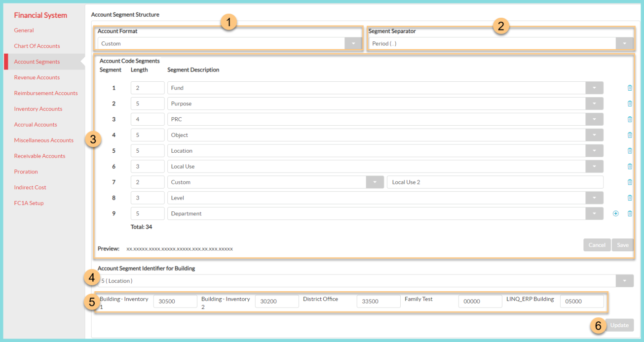Expand the Custom segment description dropdown
Viewport: 644px width, 342px height.
(x=375, y=182)
